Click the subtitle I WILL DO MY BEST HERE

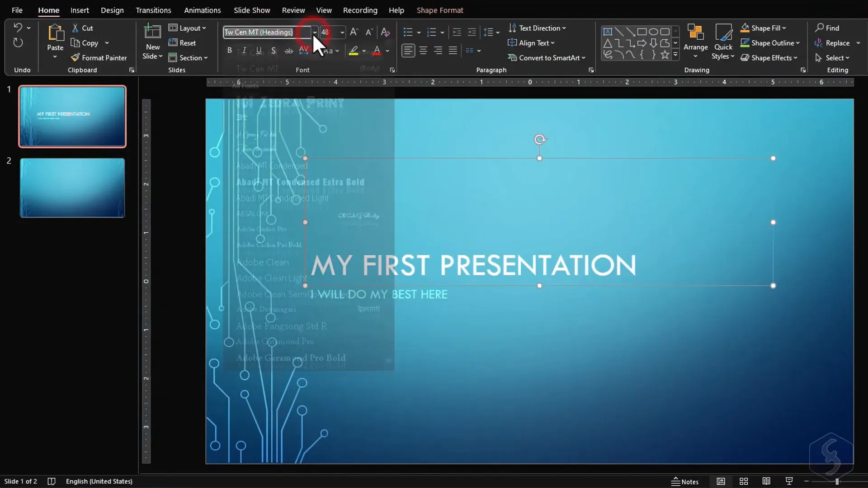coord(379,295)
